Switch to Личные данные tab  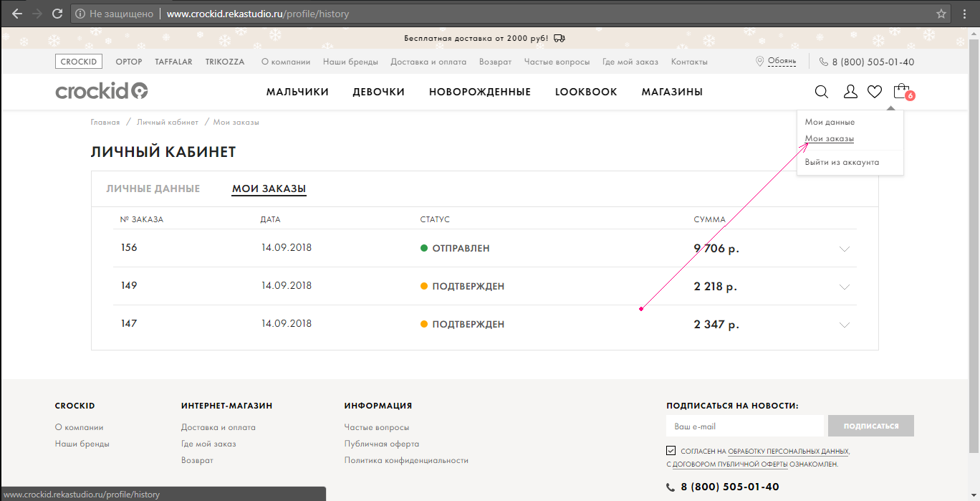click(x=153, y=189)
